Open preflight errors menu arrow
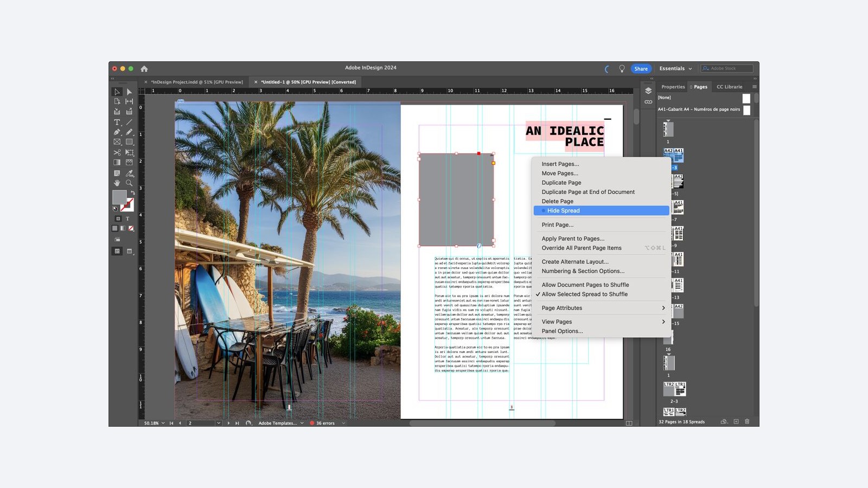The height and width of the screenshot is (488, 868). pyautogui.click(x=343, y=423)
